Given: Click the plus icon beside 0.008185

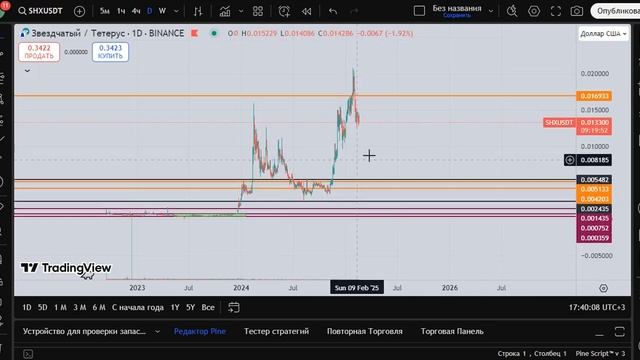Looking at the screenshot, I should coord(570,160).
